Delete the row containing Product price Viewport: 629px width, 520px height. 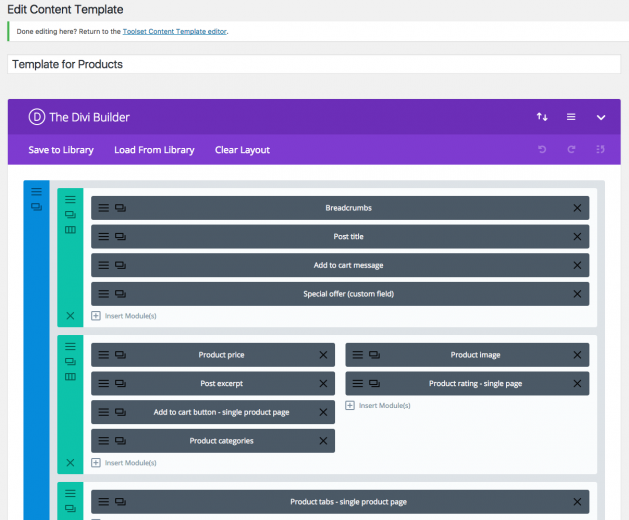pos(70,463)
